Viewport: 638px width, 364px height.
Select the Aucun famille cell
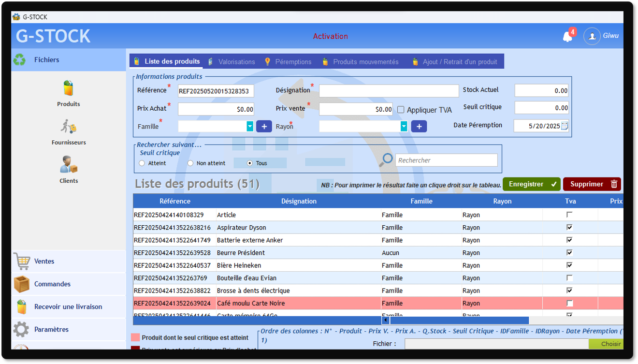point(421,253)
